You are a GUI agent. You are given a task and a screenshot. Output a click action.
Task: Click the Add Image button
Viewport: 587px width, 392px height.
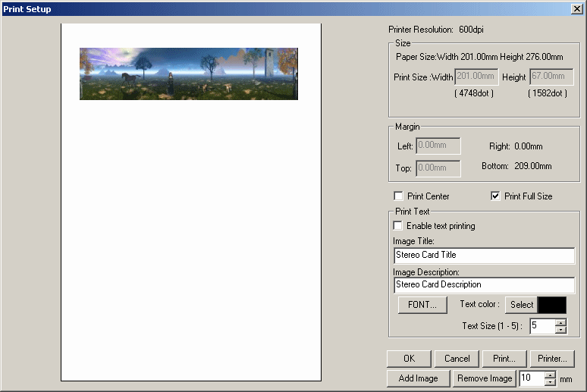[x=418, y=378]
